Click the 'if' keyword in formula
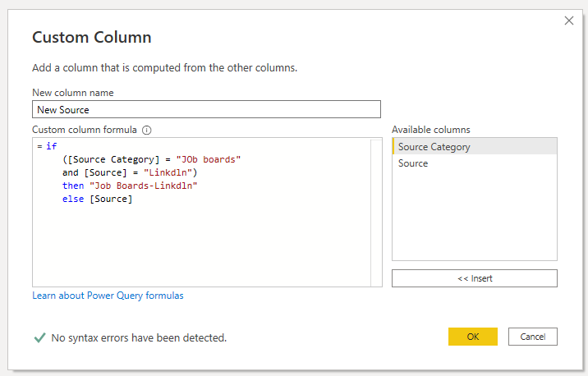The image size is (588, 376). [x=52, y=146]
